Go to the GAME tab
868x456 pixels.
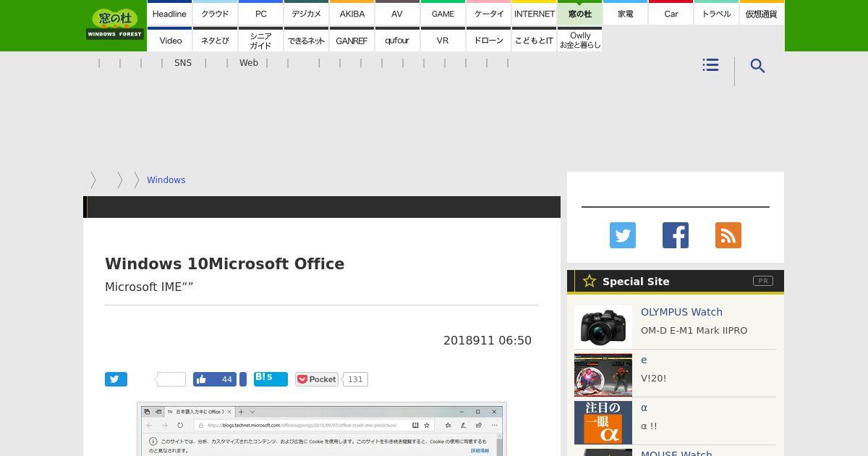pos(443,13)
